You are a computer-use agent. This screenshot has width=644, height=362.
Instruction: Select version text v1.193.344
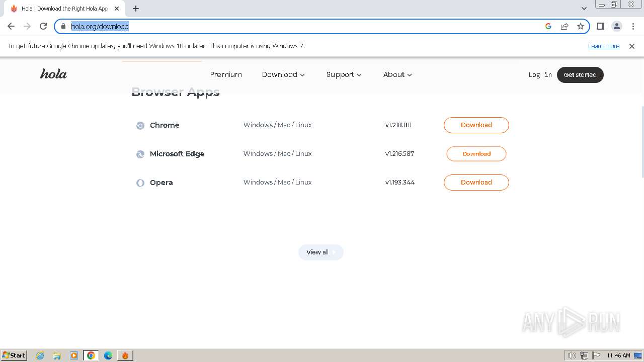pyautogui.click(x=400, y=182)
